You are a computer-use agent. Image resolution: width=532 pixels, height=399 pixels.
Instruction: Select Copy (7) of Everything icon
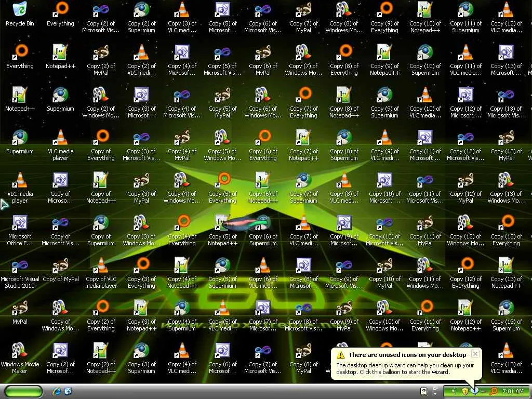coord(303,102)
